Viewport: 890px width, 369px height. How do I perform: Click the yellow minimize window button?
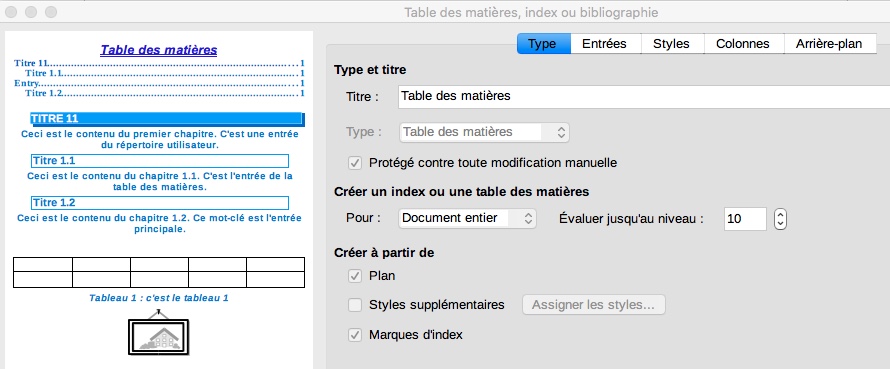(x=31, y=12)
